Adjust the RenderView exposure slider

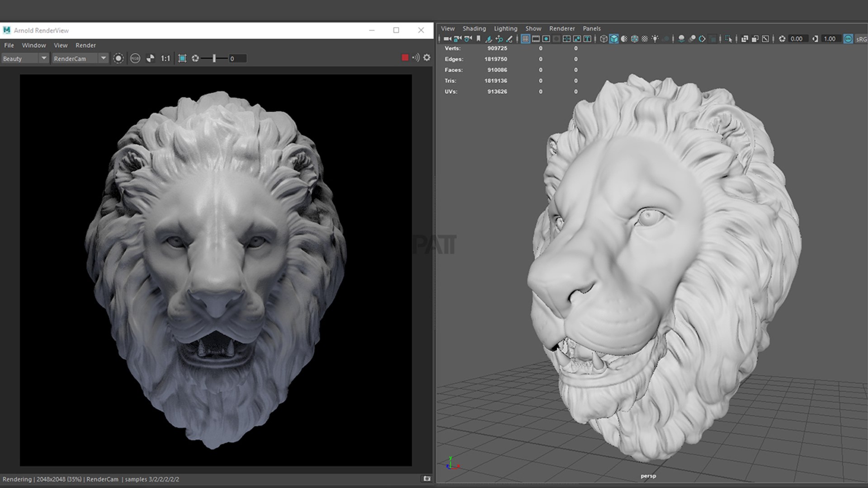pos(214,58)
